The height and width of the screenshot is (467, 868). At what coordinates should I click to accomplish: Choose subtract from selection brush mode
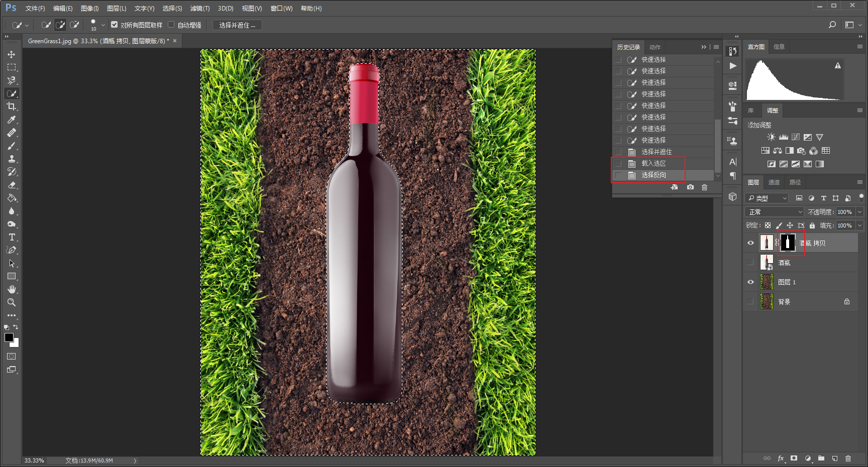click(x=74, y=25)
